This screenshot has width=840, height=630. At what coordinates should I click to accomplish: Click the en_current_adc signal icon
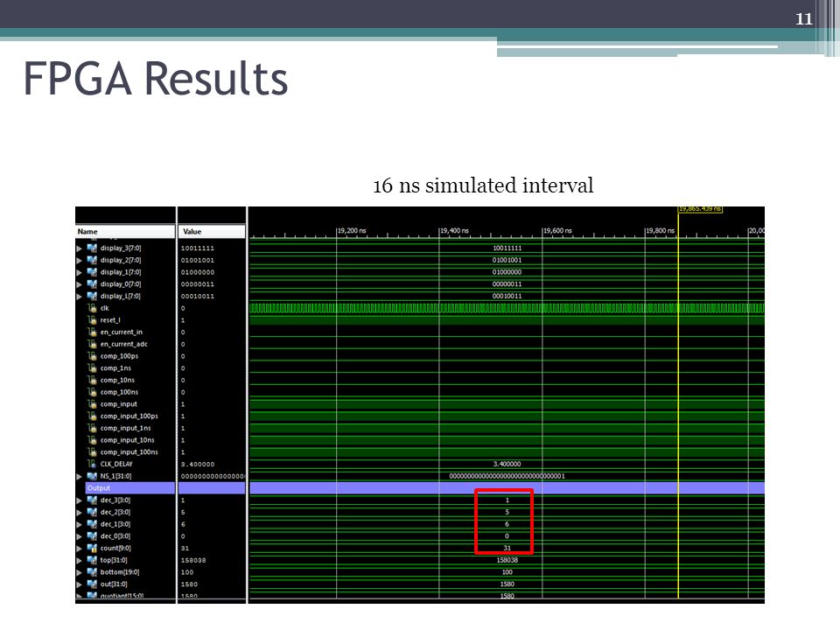(x=92, y=344)
